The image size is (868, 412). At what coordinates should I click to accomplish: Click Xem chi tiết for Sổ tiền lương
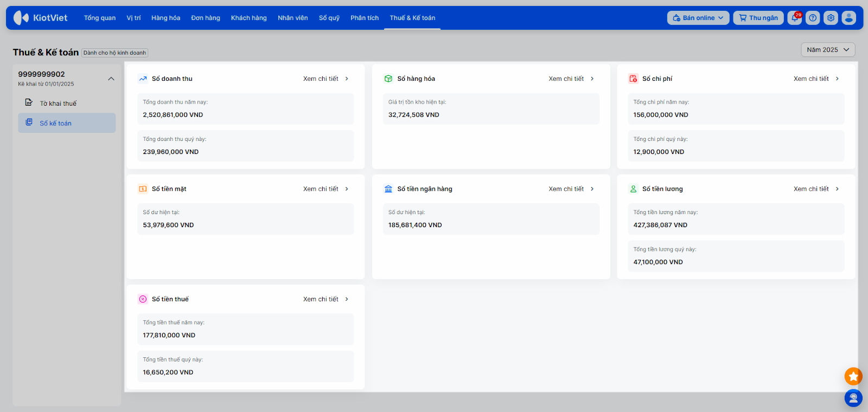tap(811, 189)
